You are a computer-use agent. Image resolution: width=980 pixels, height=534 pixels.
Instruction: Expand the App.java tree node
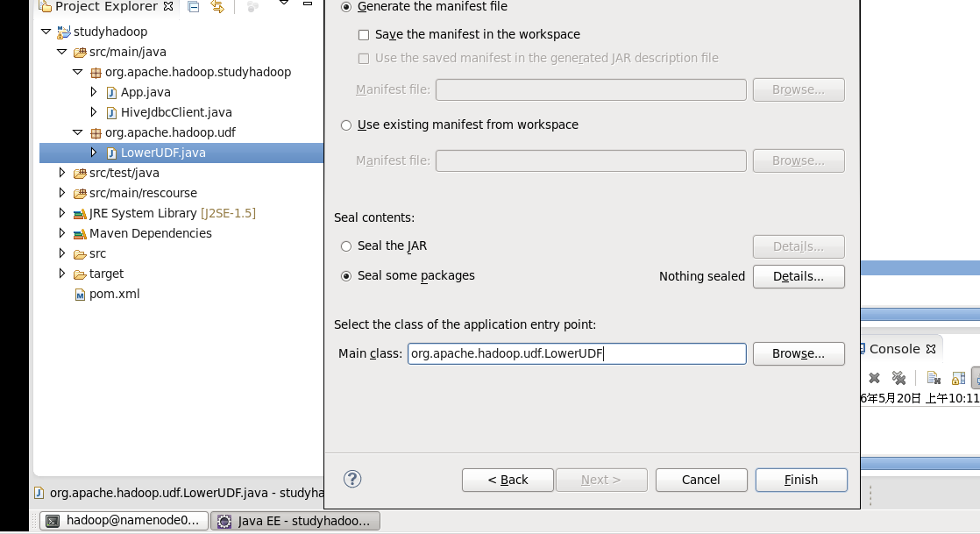(x=93, y=92)
